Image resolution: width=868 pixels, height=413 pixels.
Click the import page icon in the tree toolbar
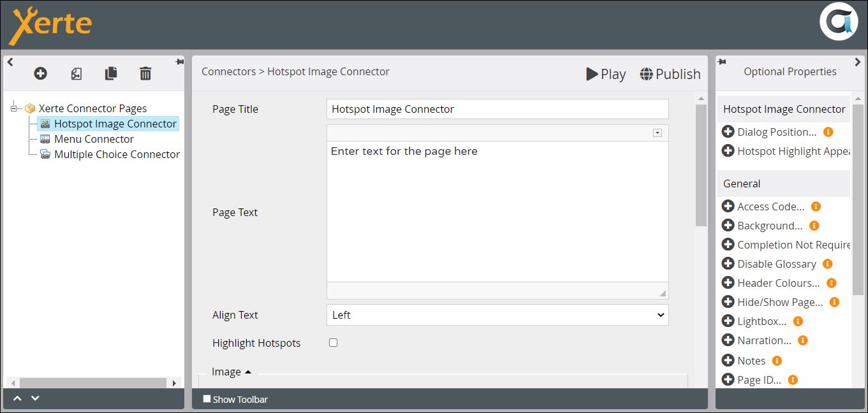tap(76, 74)
